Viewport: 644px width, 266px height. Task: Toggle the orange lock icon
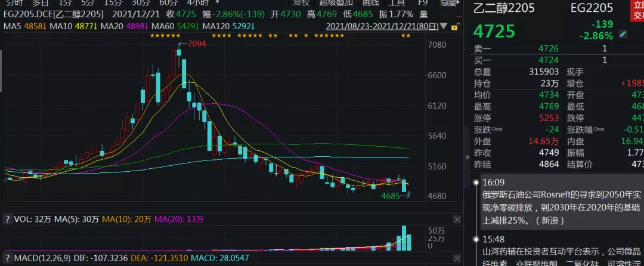(454, 27)
